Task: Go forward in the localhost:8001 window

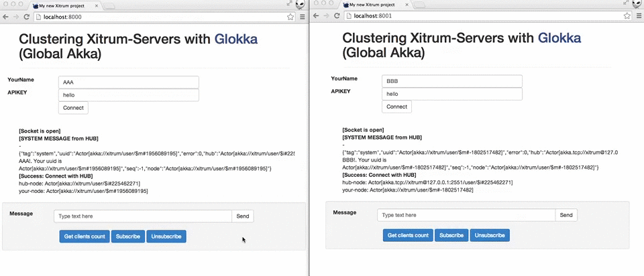Action: tap(326, 16)
